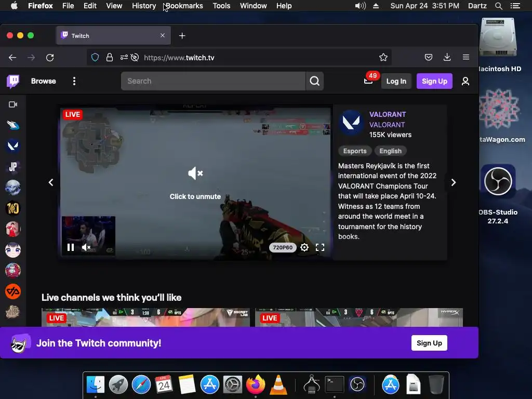Open the VALORANT channel name link
This screenshot has height=399, width=532.
[388, 114]
